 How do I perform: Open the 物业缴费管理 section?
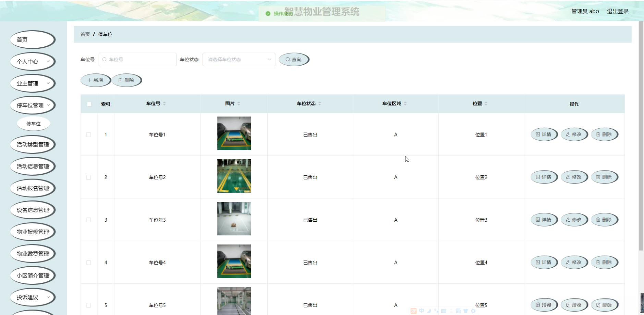click(x=33, y=254)
